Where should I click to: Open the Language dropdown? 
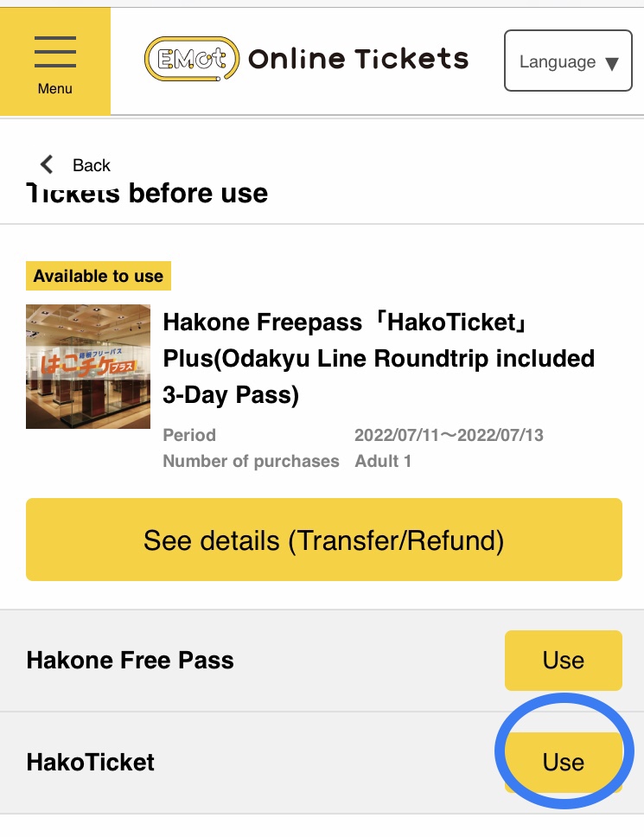(568, 61)
